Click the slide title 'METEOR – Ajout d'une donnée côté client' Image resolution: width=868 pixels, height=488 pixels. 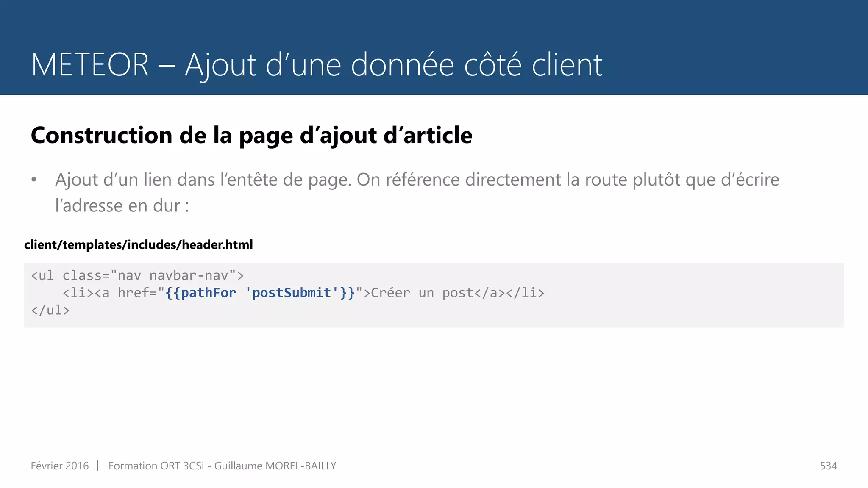[317, 65]
